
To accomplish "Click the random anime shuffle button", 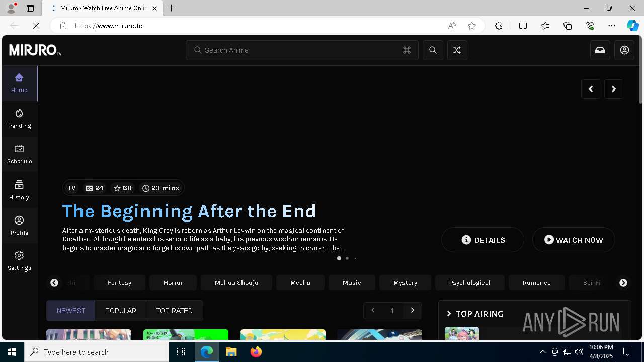I will click(x=457, y=50).
